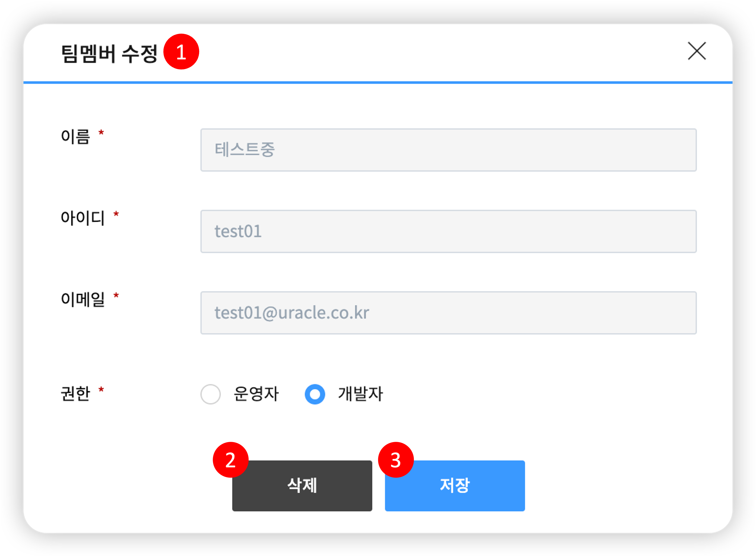Click the 팀멤버 수정 dialog title
This screenshot has height=557, width=756.
coord(109,53)
